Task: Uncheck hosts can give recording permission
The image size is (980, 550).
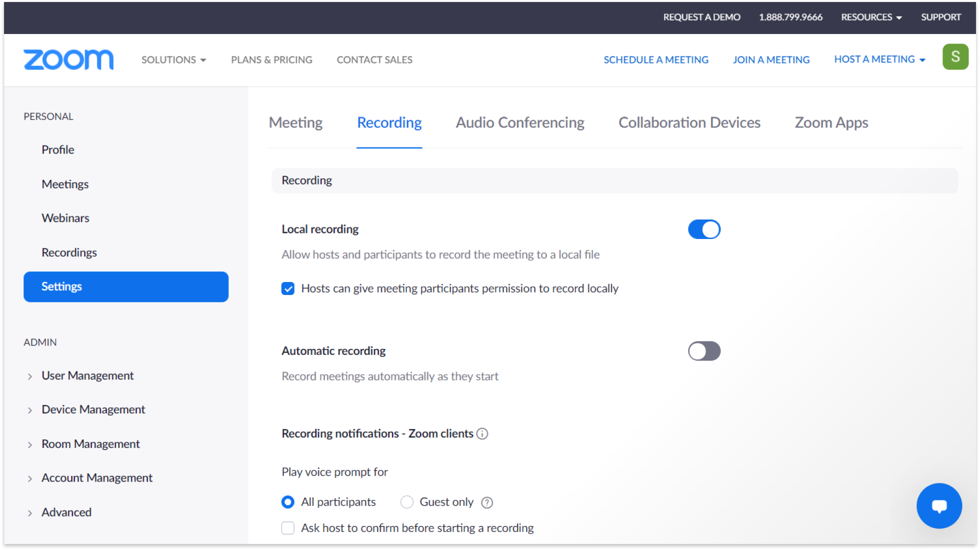Action: [x=288, y=288]
